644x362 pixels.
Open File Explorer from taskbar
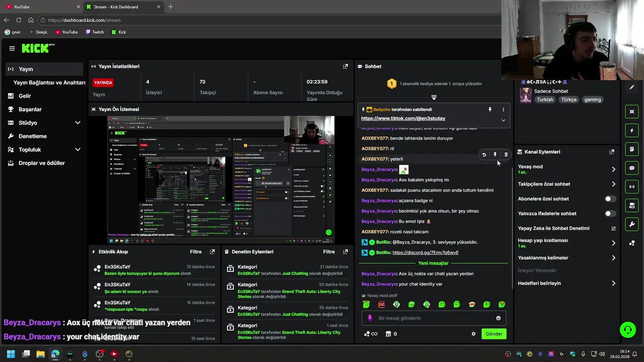tap(40, 354)
